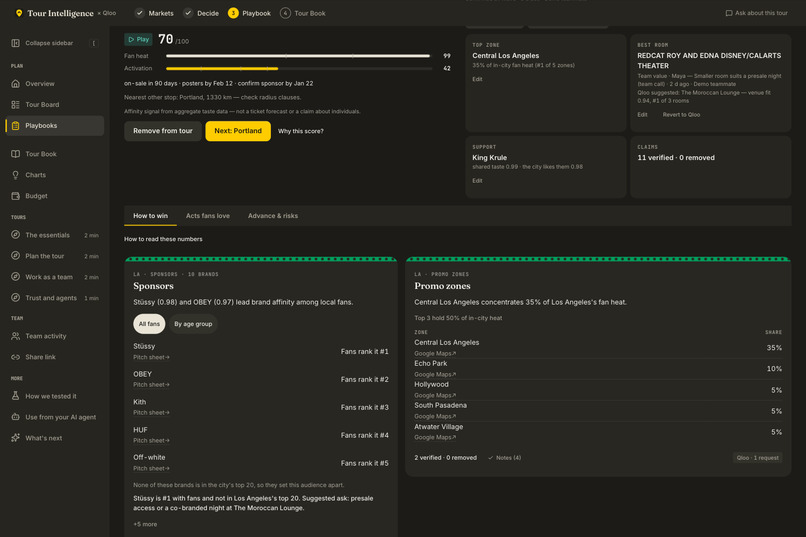Click the Playbooks clipboard icon

15,126
